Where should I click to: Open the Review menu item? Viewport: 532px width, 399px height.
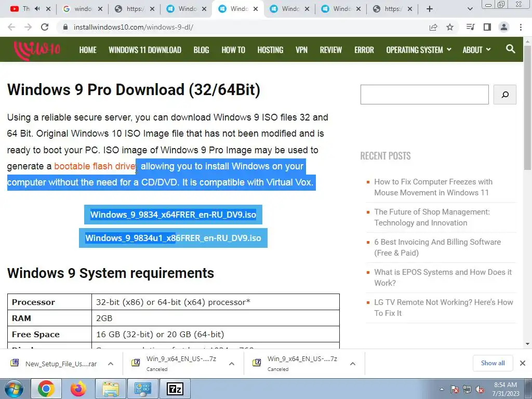pyautogui.click(x=331, y=50)
